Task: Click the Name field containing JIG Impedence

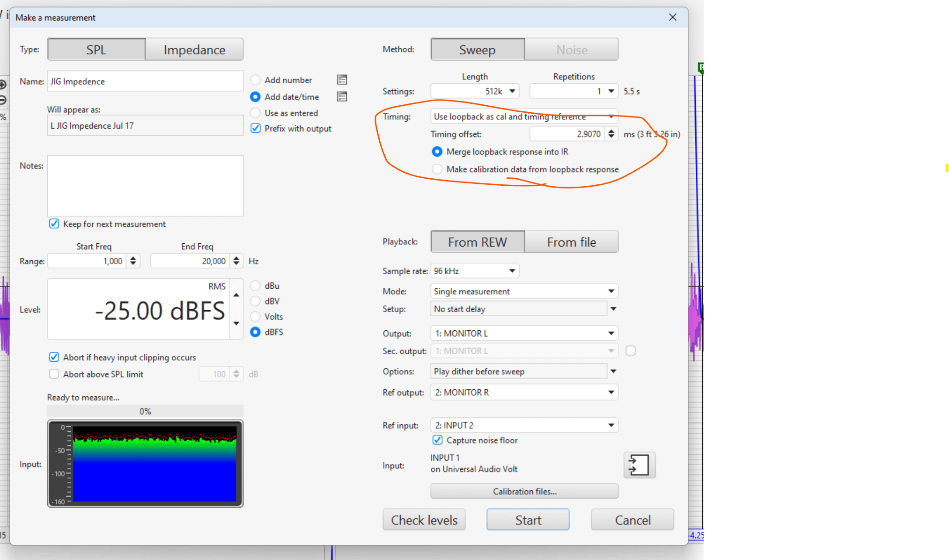Action: click(x=145, y=81)
